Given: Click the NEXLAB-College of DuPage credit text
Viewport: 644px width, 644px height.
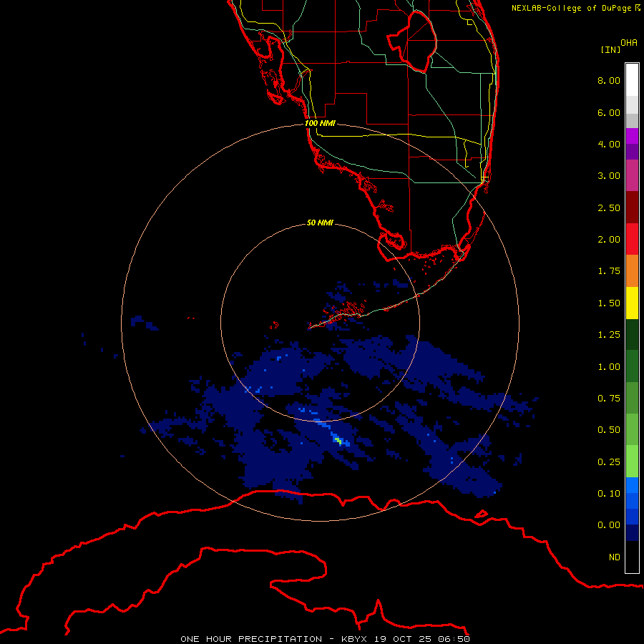Looking at the screenshot, I should [x=576, y=8].
